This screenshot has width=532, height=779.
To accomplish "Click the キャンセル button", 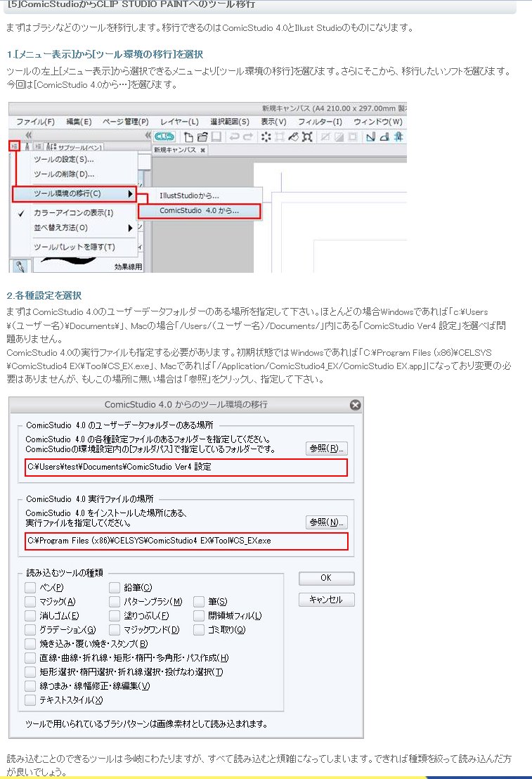I will [326, 600].
